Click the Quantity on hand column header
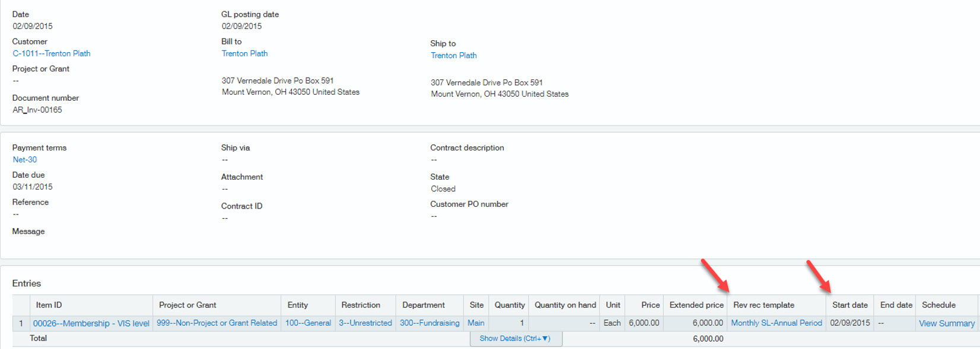 (x=565, y=305)
